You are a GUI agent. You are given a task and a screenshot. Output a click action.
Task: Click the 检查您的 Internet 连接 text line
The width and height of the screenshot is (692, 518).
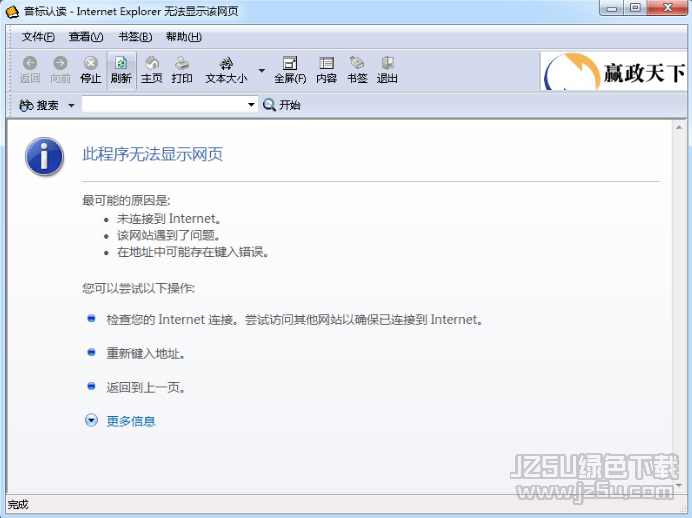(294, 319)
